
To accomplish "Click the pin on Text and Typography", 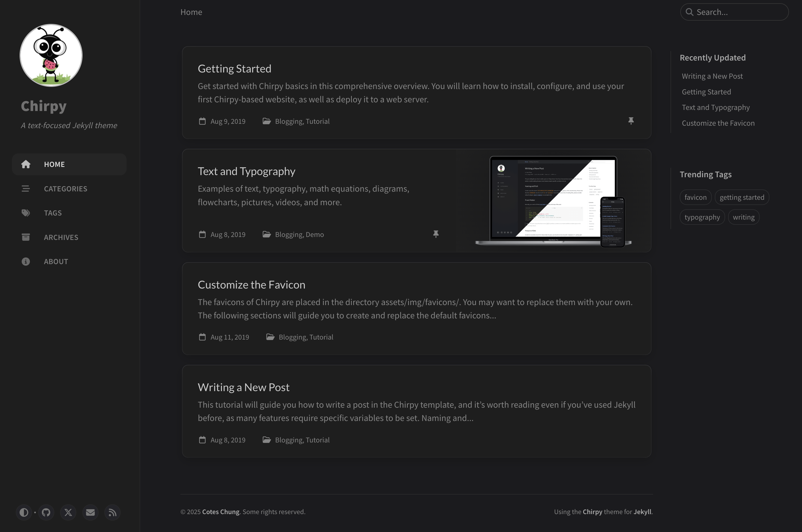I will [x=436, y=234].
